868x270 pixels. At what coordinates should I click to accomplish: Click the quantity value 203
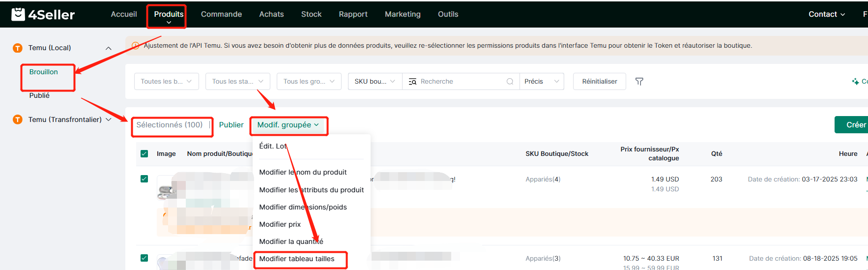(716, 180)
